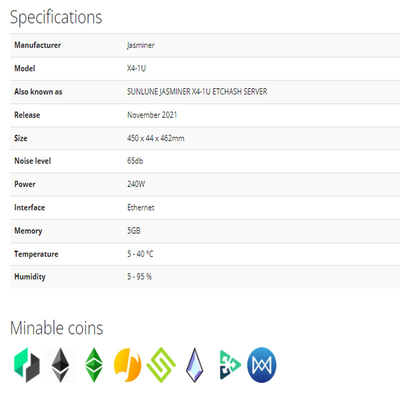
Task: Select the blue circle M coin icon
Action: pyautogui.click(x=262, y=365)
